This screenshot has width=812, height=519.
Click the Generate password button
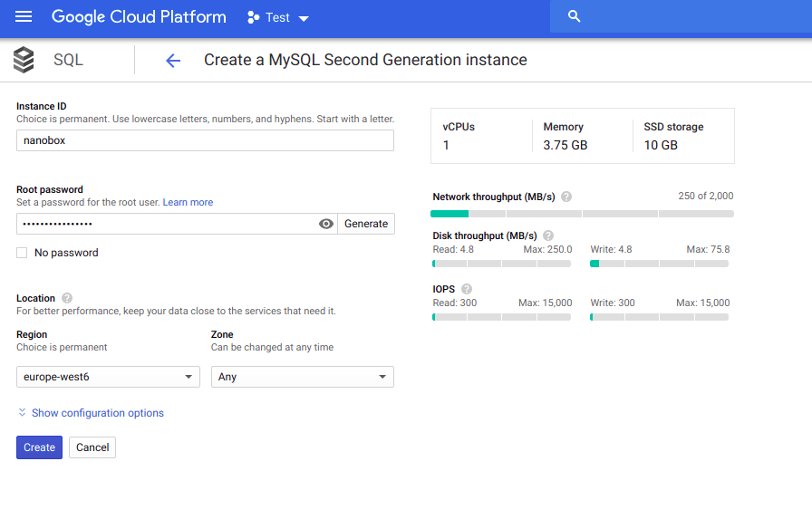click(366, 224)
